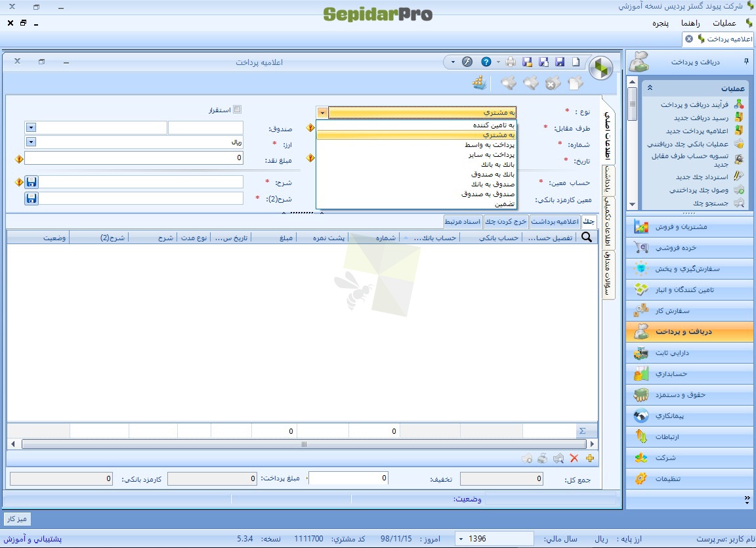Switch to the اسناد مرتبط tab
Image resolution: width=756 pixels, height=548 pixels.
pyautogui.click(x=463, y=221)
